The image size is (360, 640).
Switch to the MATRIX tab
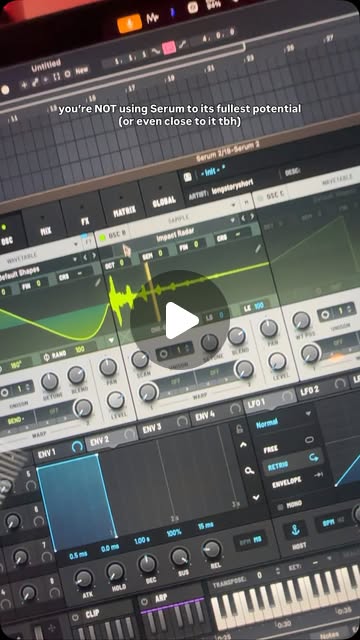pyautogui.click(x=123, y=211)
